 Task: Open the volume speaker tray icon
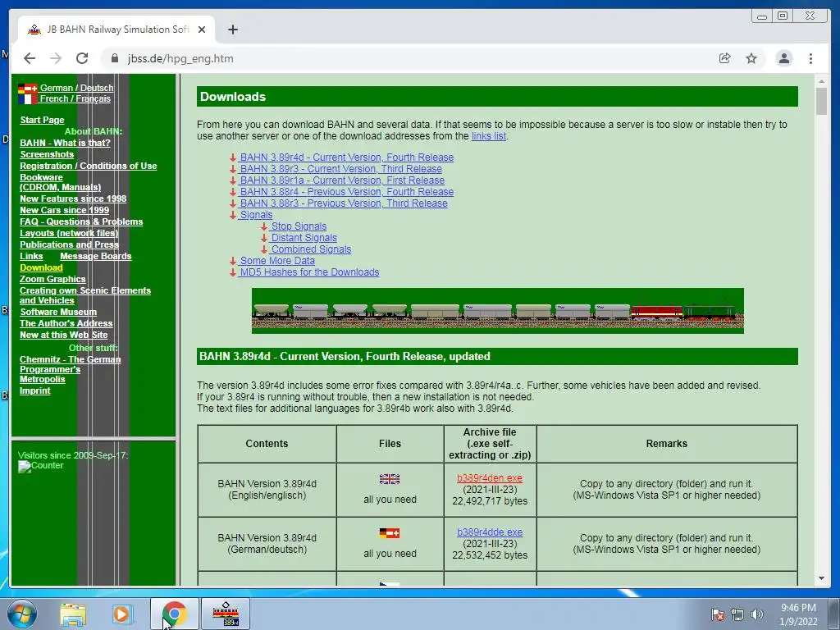(757, 614)
